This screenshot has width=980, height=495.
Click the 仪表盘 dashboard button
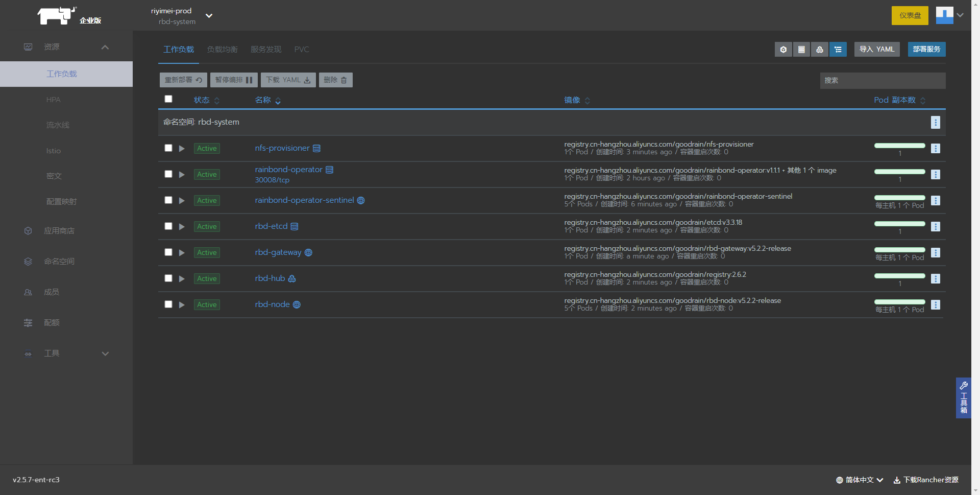point(910,16)
